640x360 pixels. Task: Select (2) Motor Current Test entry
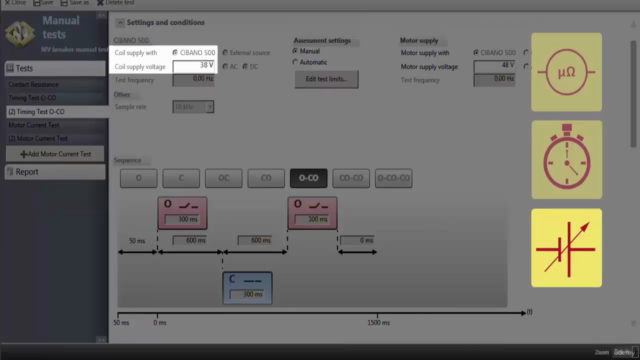(56, 138)
